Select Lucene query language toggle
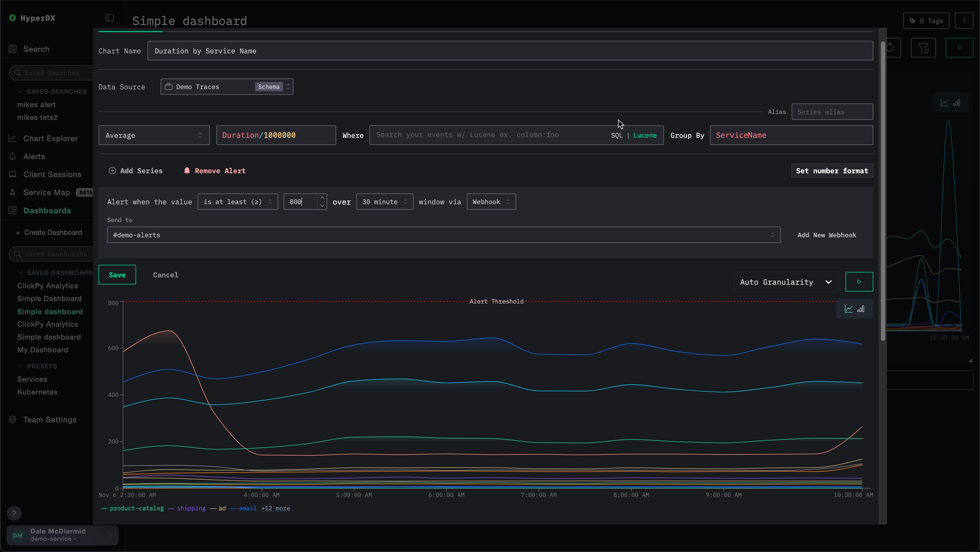This screenshot has height=552, width=980. click(645, 135)
